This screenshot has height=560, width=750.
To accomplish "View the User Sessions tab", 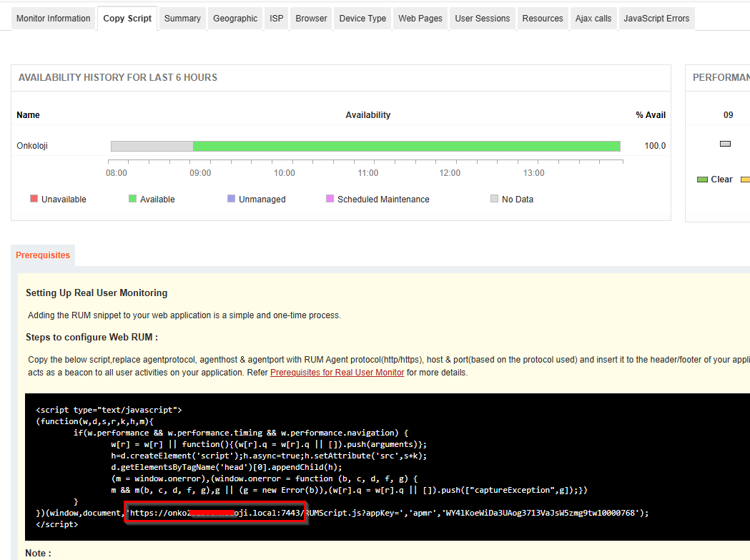I will coord(482,19).
